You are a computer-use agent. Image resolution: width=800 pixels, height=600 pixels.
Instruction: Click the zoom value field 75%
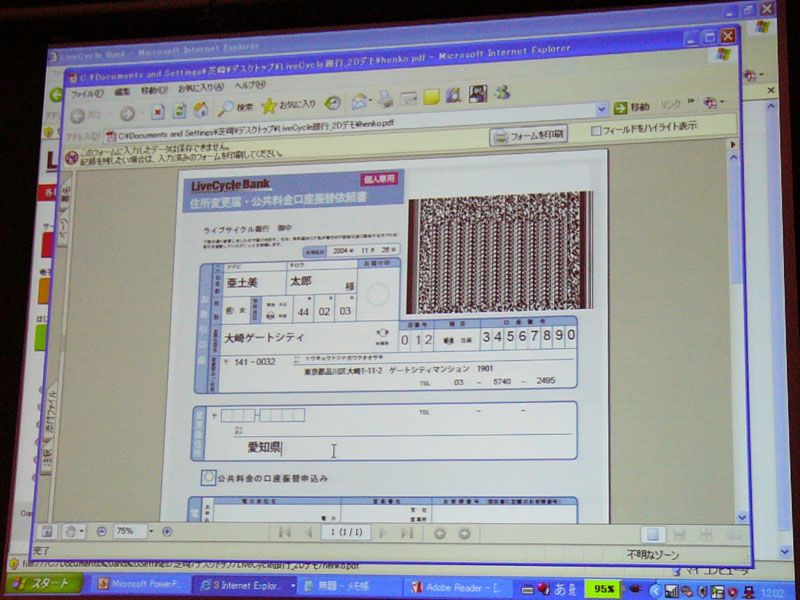click(130, 531)
